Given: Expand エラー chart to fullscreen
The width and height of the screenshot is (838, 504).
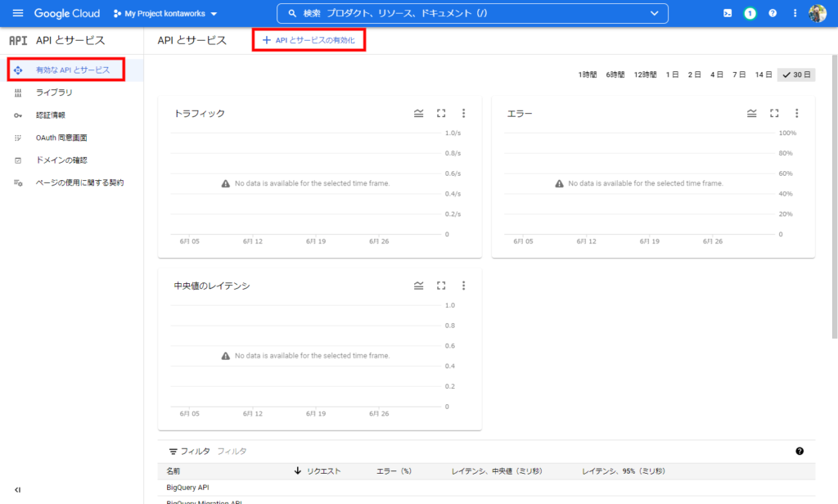Looking at the screenshot, I should pyautogui.click(x=774, y=113).
